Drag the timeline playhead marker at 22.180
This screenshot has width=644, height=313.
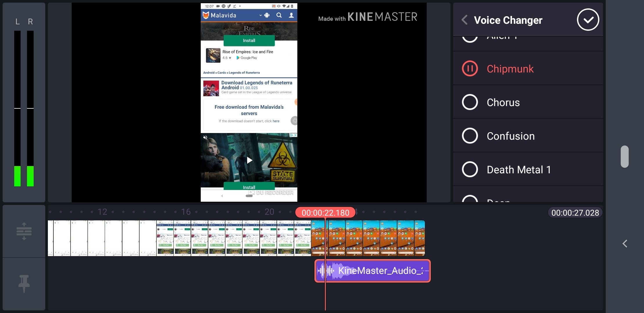coord(325,212)
